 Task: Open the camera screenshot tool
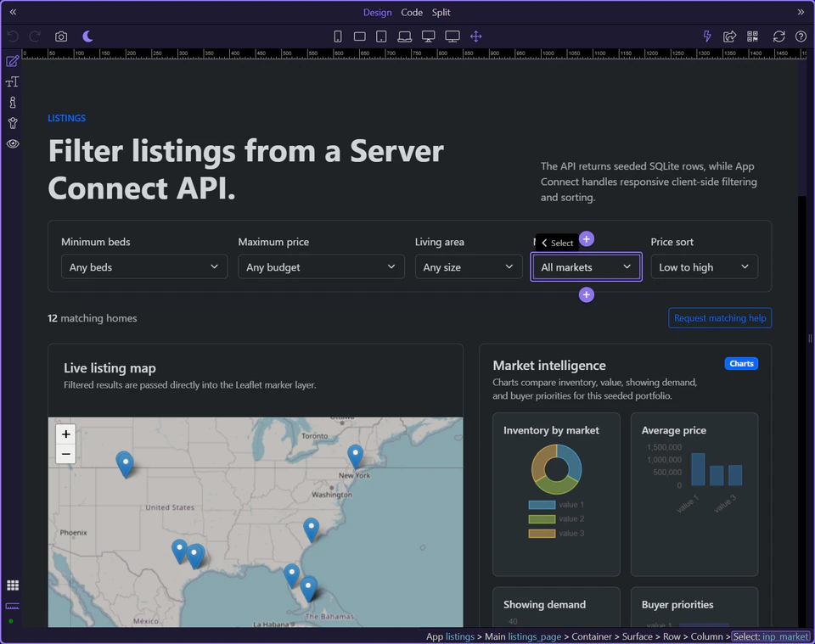(x=59, y=36)
